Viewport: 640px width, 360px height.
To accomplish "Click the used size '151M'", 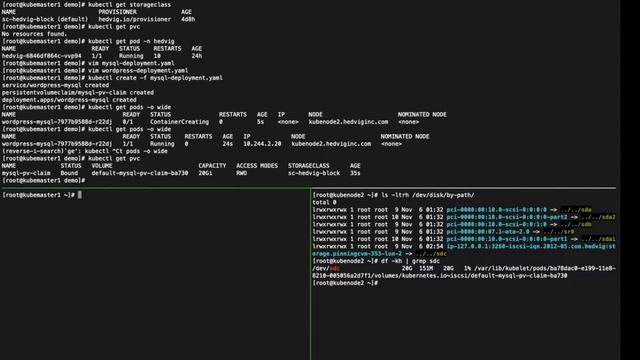I will pyautogui.click(x=426, y=269).
